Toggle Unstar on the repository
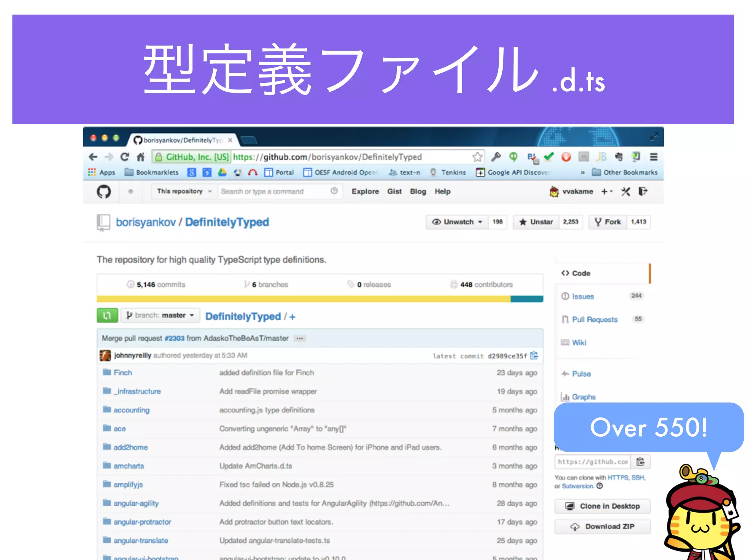 [536, 222]
